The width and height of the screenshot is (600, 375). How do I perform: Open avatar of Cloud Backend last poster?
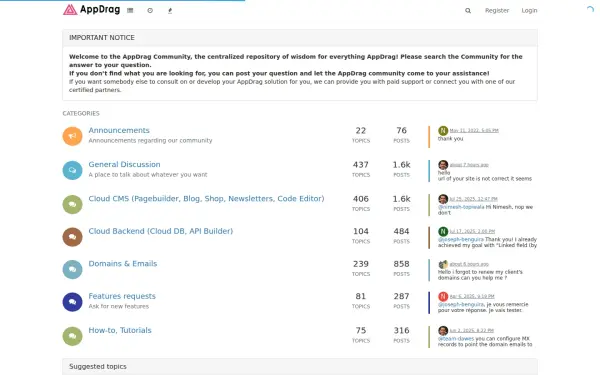[443, 232]
